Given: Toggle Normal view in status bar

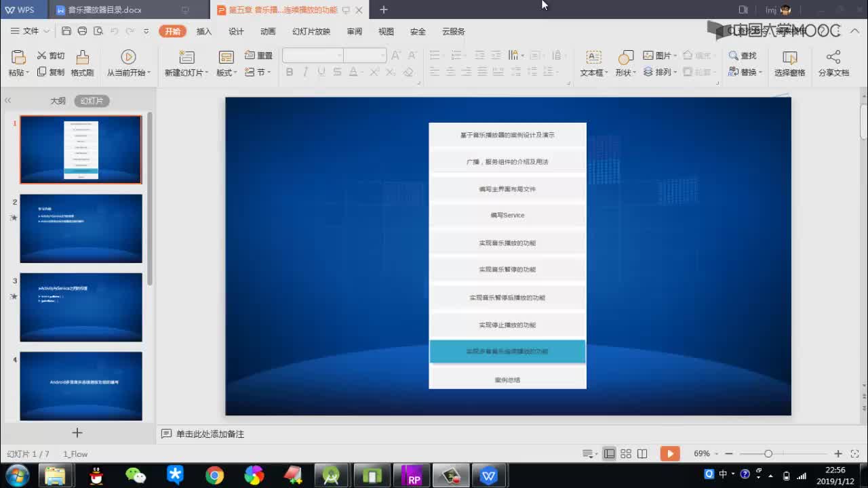Looking at the screenshot, I should (x=610, y=453).
